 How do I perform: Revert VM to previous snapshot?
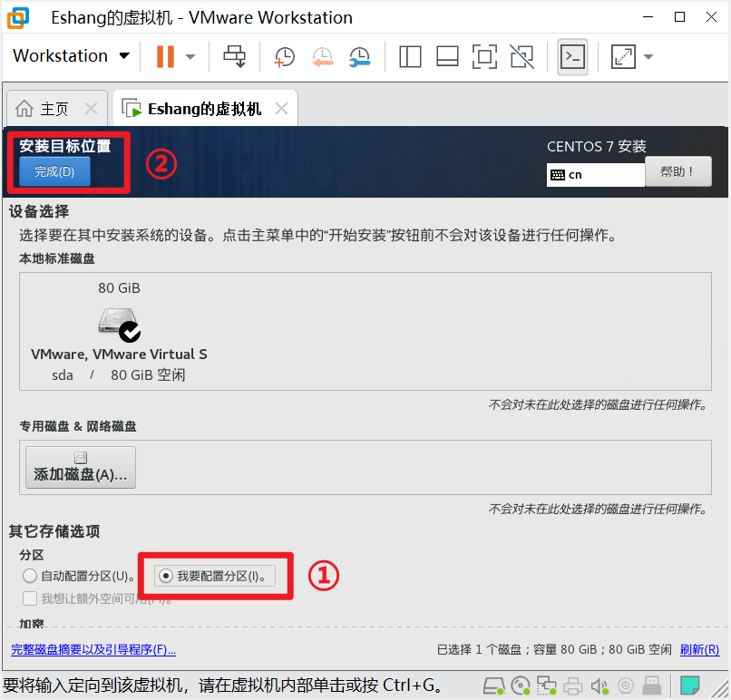tap(322, 57)
